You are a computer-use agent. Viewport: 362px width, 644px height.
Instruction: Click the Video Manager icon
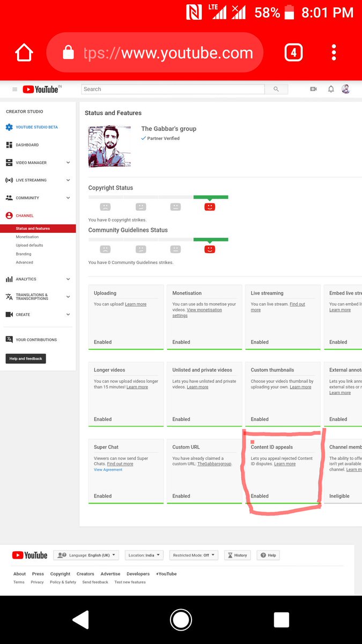(9, 163)
